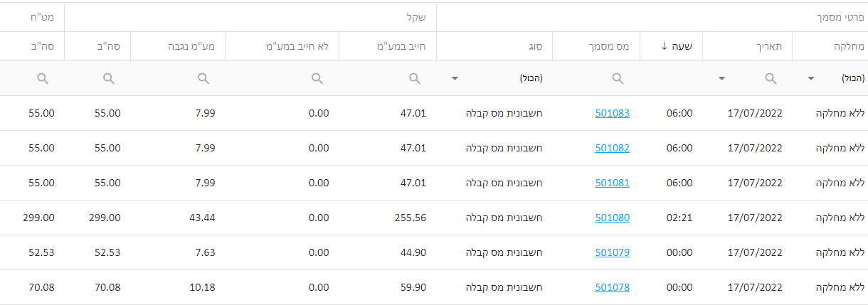The image size is (868, 305).
Task: Sort by the סה"כ header under שקל
Action: tap(97, 46)
